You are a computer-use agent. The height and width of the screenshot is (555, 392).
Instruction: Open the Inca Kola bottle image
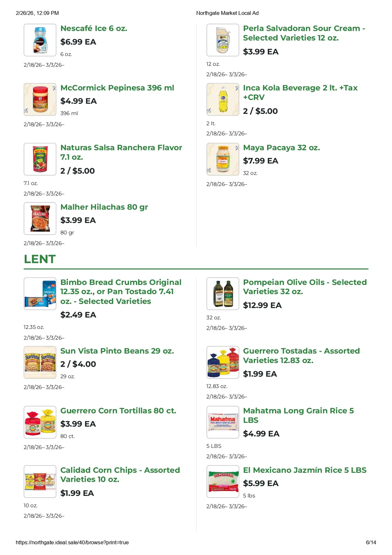[223, 99]
